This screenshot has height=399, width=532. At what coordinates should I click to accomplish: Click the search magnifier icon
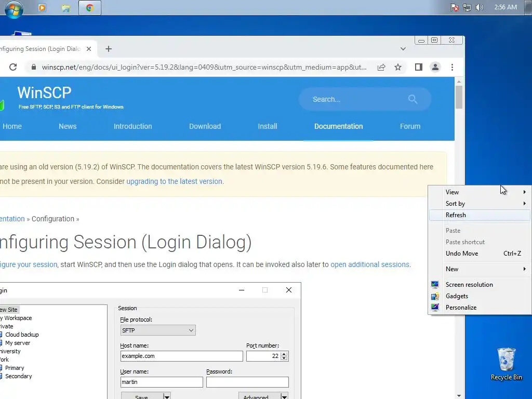[413, 99]
